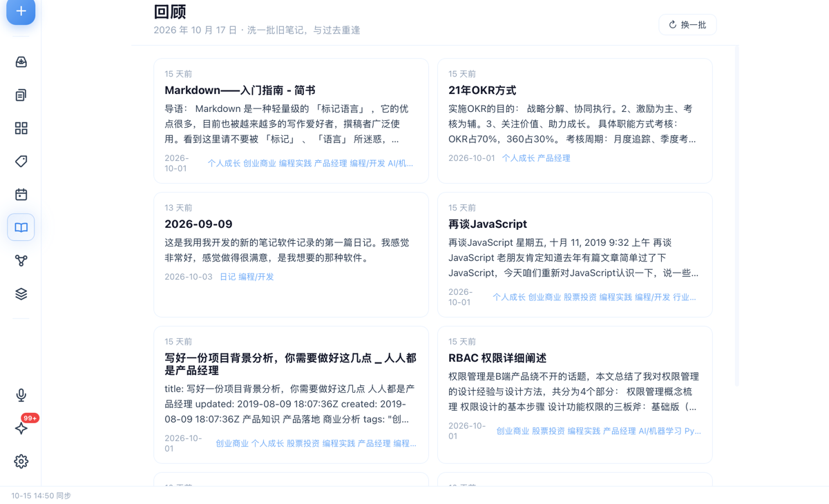Click the 换一批 refresh button

tap(687, 25)
